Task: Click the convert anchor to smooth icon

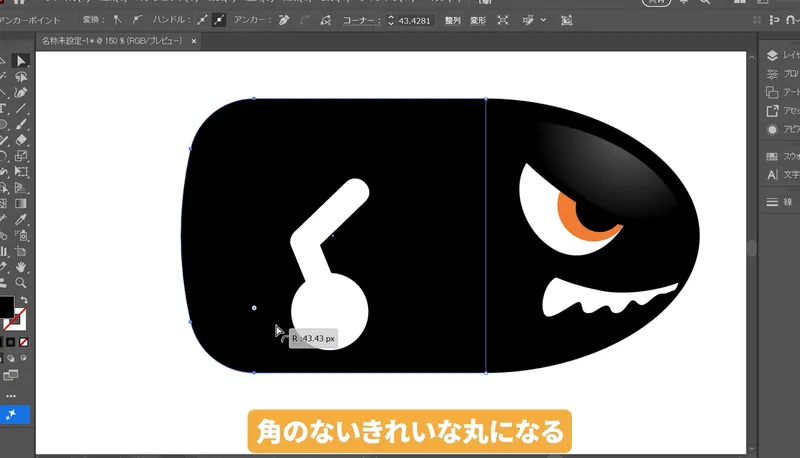Action: pyautogui.click(x=135, y=19)
